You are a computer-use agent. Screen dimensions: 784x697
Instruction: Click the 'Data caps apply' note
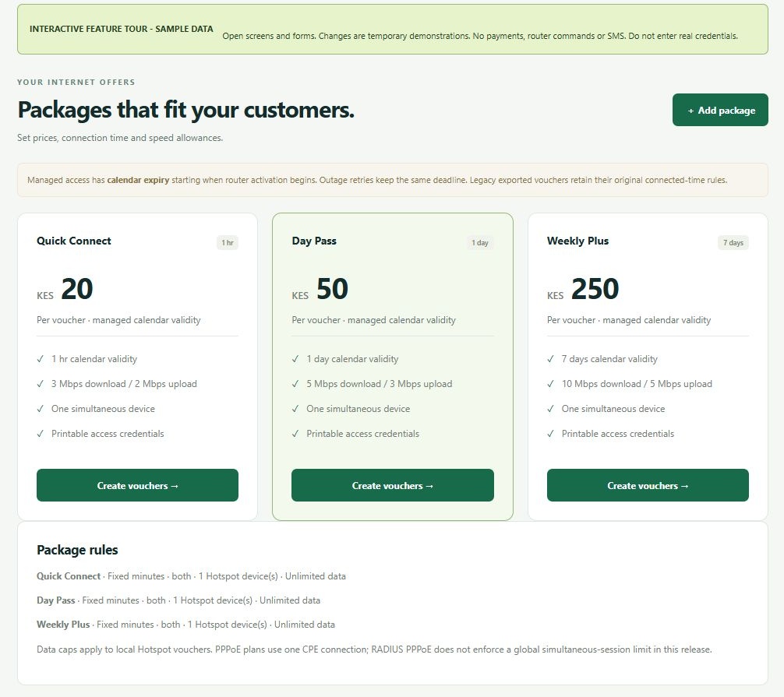pyautogui.click(x=374, y=649)
